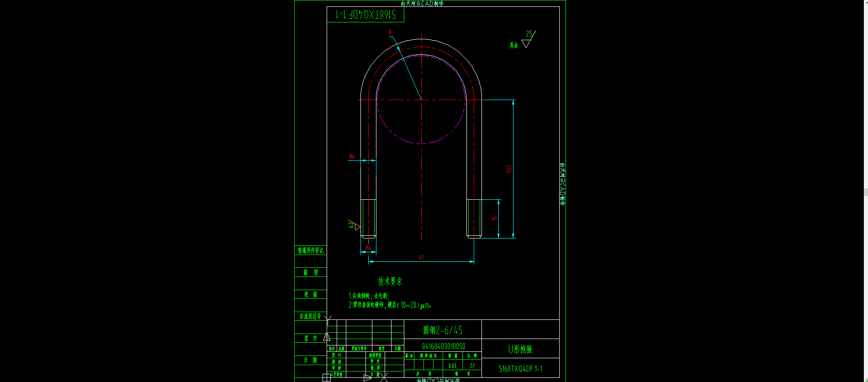Viewport: 868px width, 382px height.
Task: Select the weight value '0.03'
Action: [x=452, y=366]
